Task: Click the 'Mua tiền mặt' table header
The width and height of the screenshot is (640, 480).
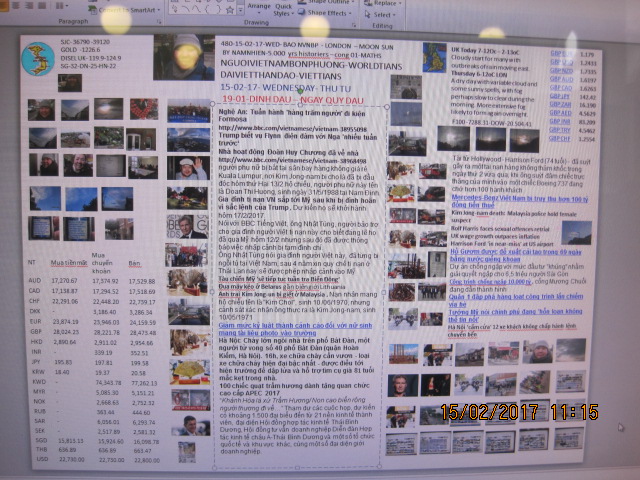Action: click(69, 263)
